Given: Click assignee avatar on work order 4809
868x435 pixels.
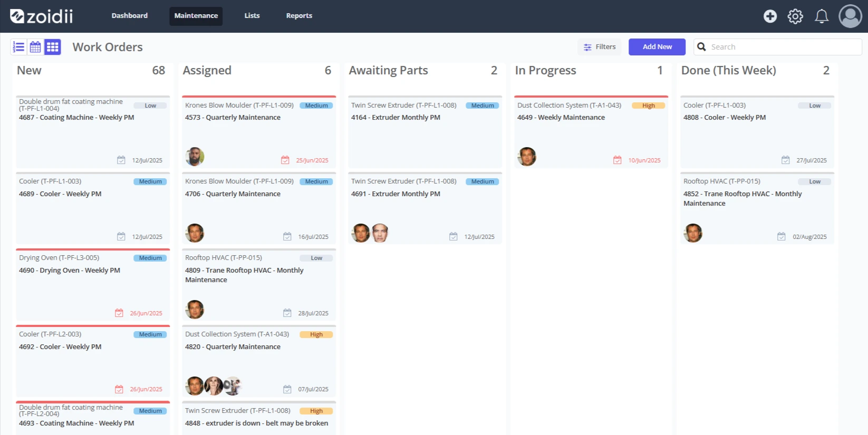Looking at the screenshot, I should 195,310.
